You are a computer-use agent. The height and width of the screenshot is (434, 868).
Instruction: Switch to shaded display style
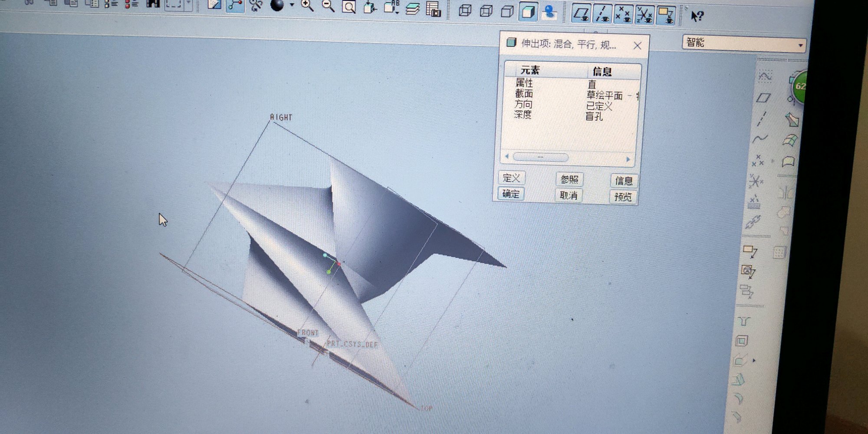(x=528, y=12)
